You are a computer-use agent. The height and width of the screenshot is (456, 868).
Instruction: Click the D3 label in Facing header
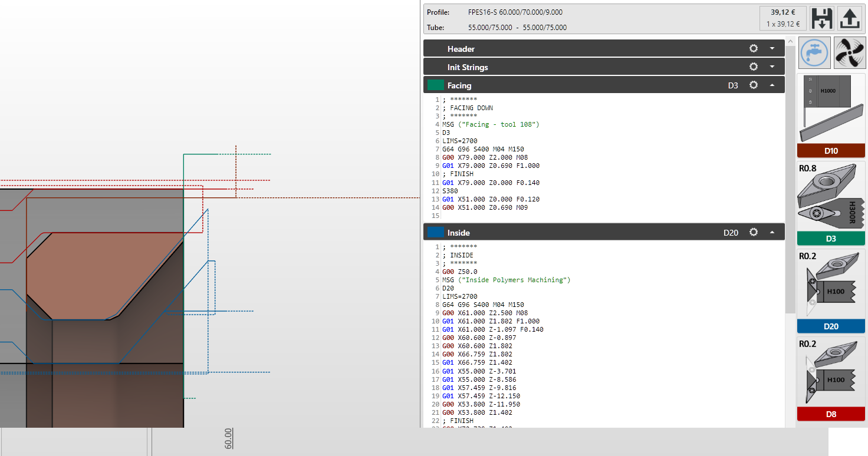(732, 85)
